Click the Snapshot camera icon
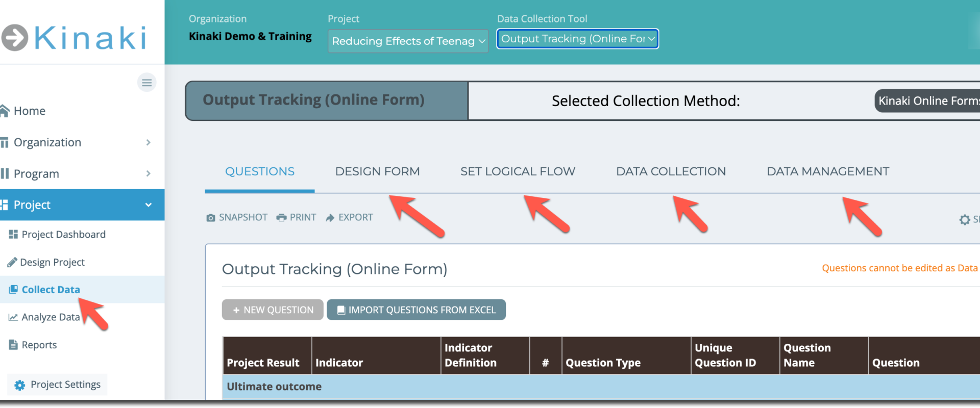Screen dimensions: 980x408 click(211, 218)
